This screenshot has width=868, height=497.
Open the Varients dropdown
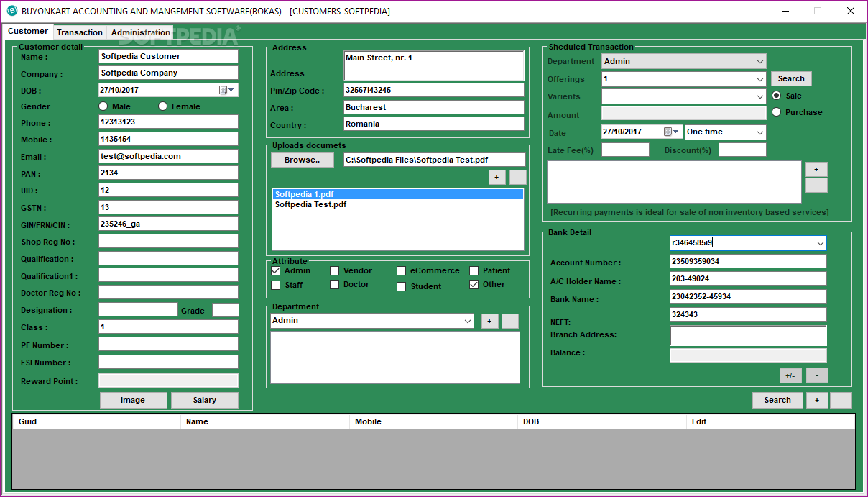(760, 96)
